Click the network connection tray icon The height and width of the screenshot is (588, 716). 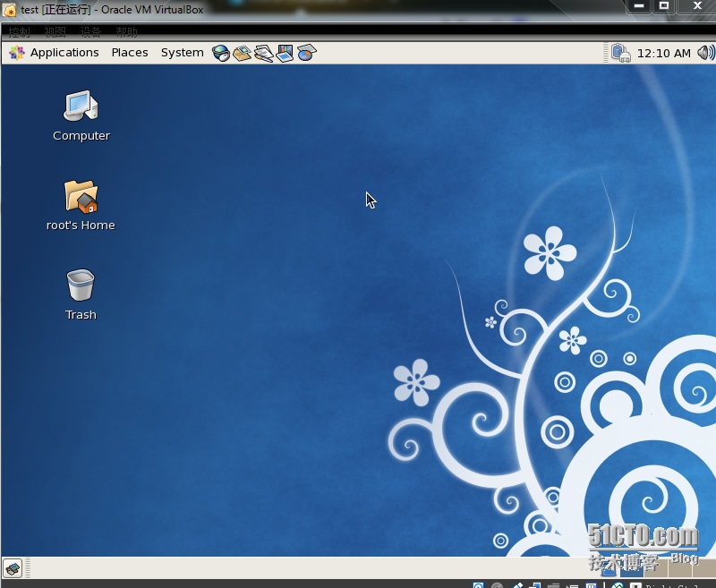[x=621, y=53]
